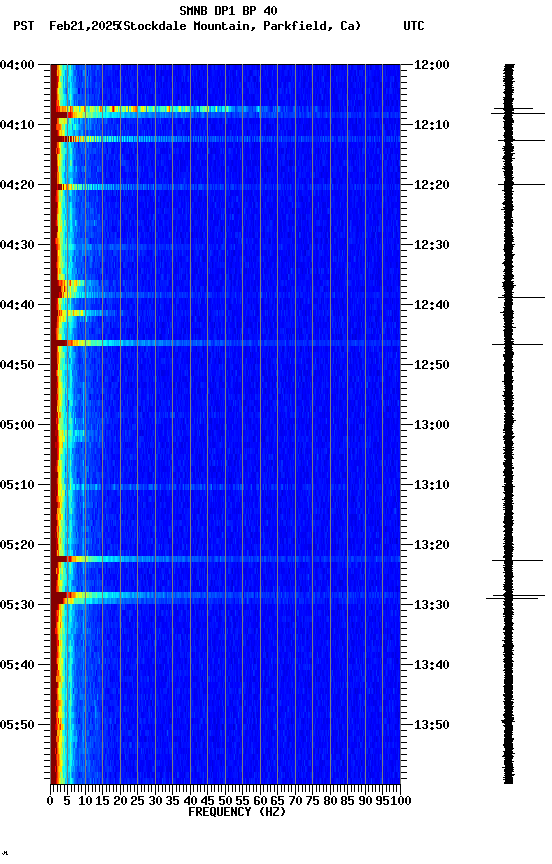552x864 pixels.
Task: Click the 04:20 PST time label
Action: 17,185
